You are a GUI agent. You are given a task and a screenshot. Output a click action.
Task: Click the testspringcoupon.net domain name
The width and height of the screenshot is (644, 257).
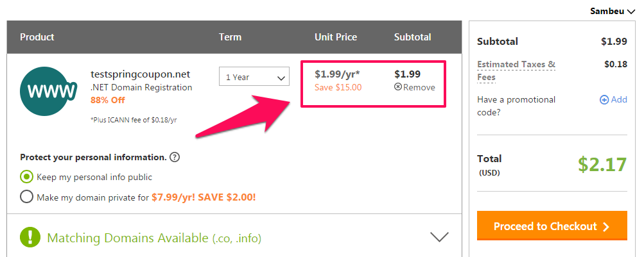[x=141, y=74]
